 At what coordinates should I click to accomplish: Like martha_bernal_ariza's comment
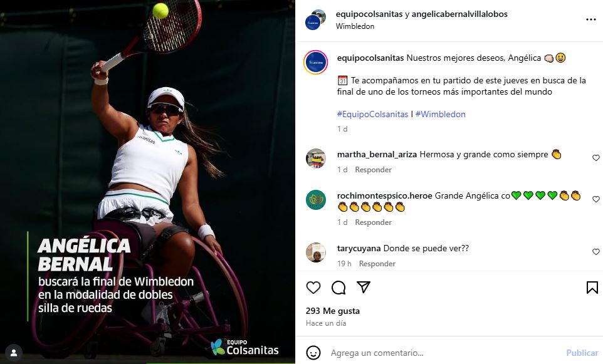(x=595, y=158)
